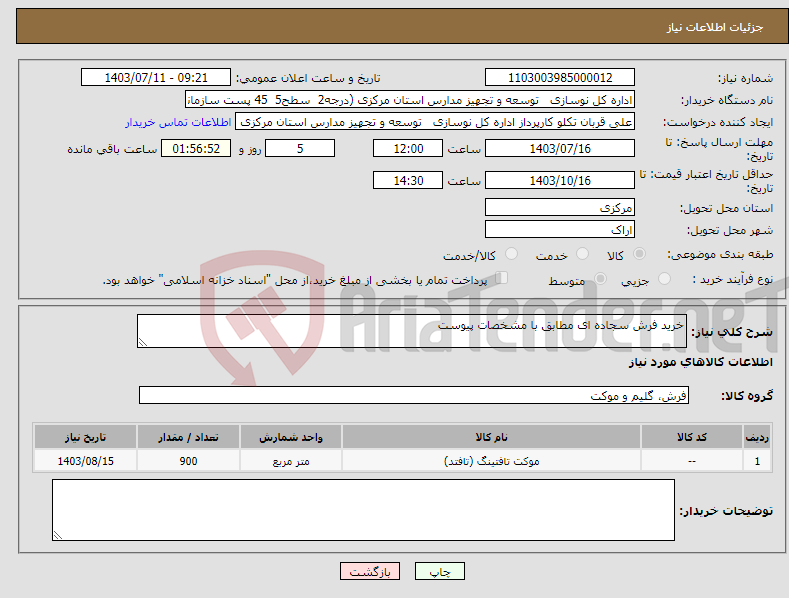Click the buyer organization name field
This screenshot has width=789, height=598.
pyautogui.click(x=410, y=100)
